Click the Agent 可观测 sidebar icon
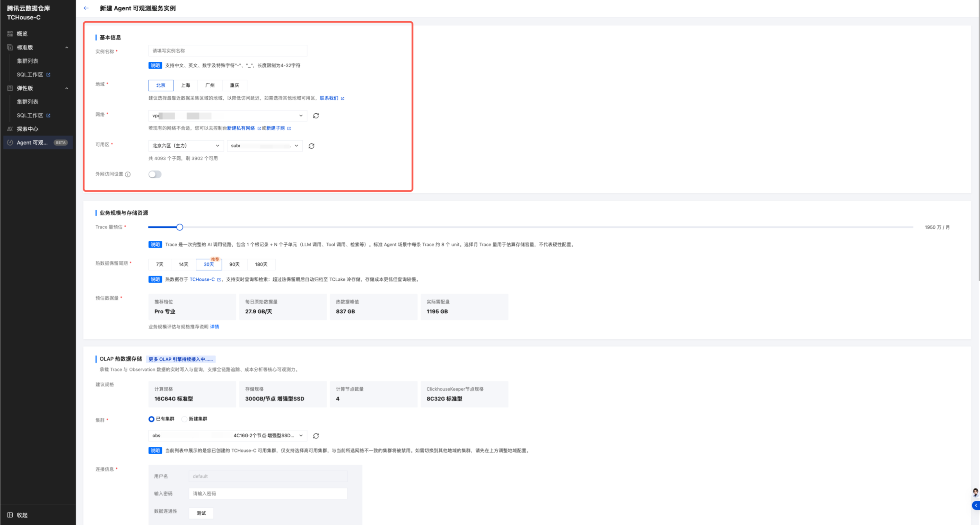 [x=10, y=142]
